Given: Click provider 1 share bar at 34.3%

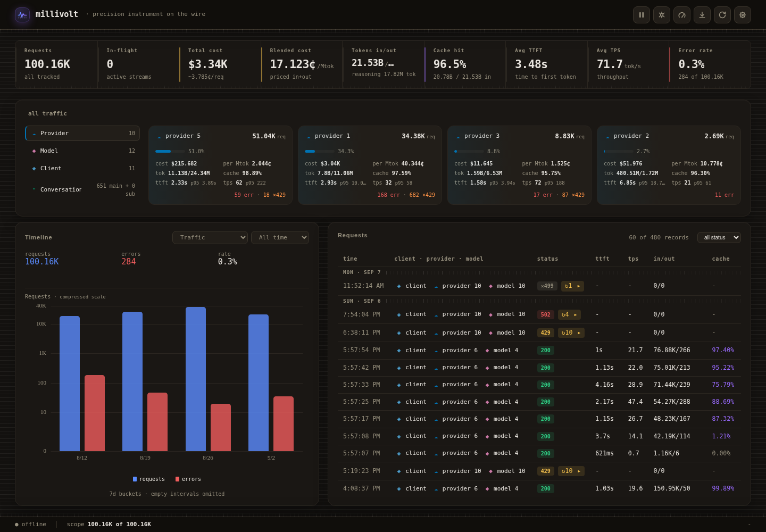Looking at the screenshot, I should (320, 152).
